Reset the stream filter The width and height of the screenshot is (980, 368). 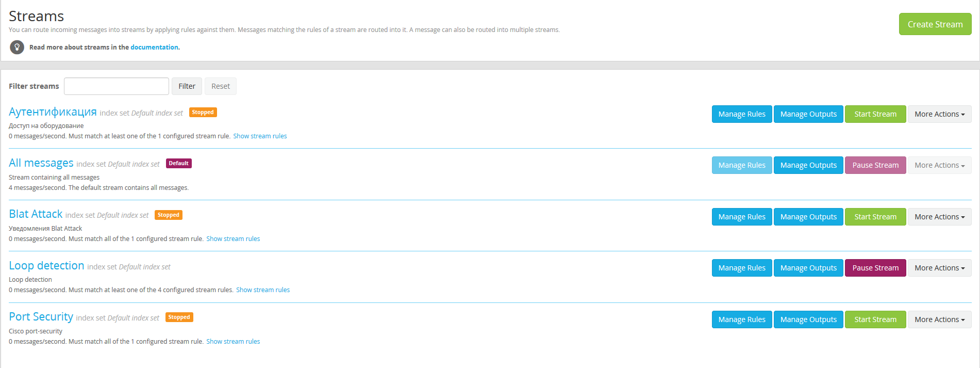(x=220, y=86)
